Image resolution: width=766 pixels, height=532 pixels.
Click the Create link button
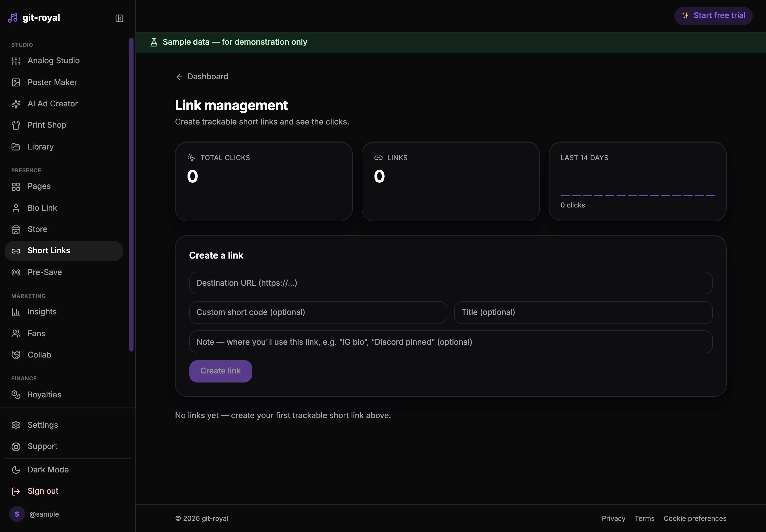pos(220,371)
